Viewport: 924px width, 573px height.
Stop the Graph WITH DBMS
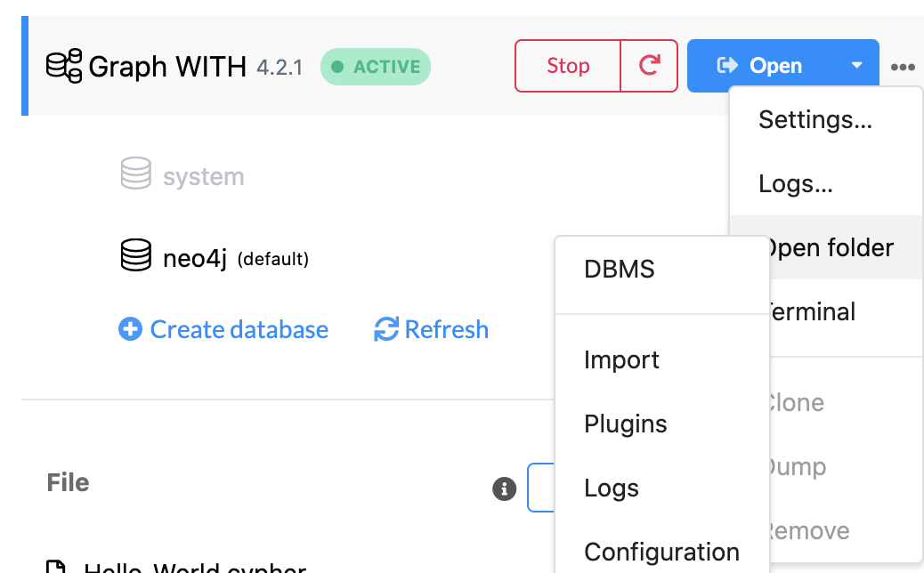[x=567, y=65]
